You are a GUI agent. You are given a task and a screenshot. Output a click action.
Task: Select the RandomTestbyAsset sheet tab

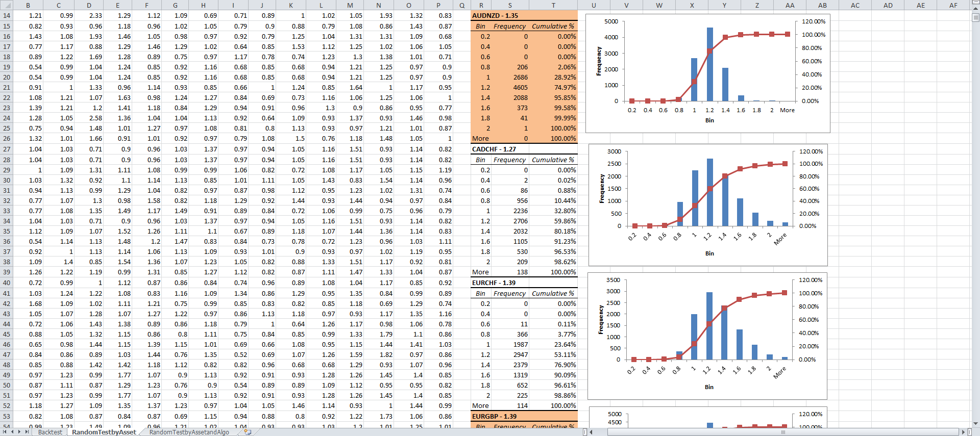click(x=104, y=432)
